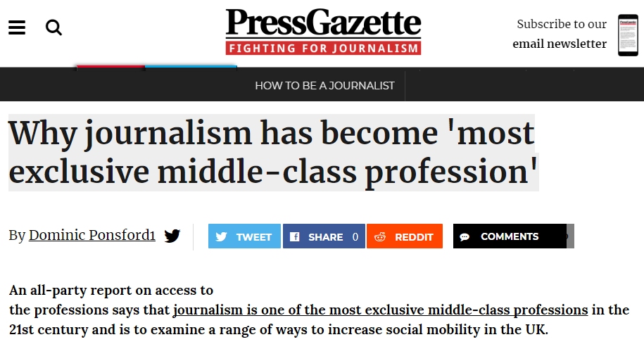
Task: Share article via Tweet button
Action: [x=244, y=236]
